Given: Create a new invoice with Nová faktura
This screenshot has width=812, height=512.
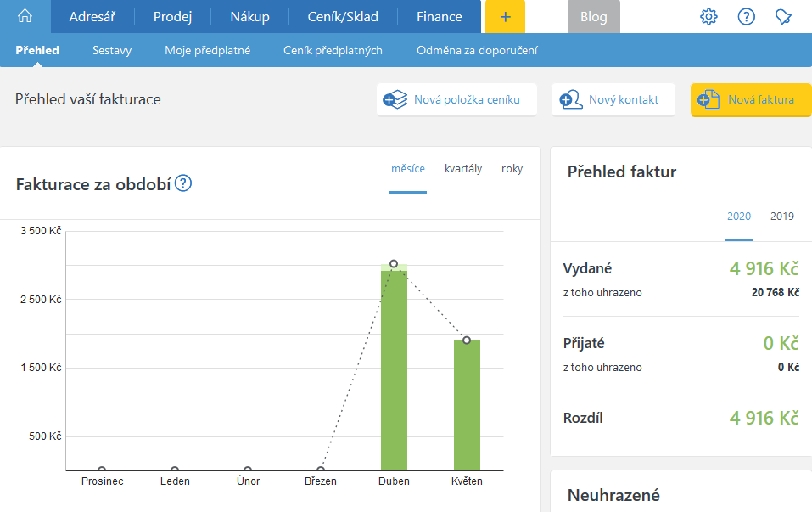Looking at the screenshot, I should point(750,99).
